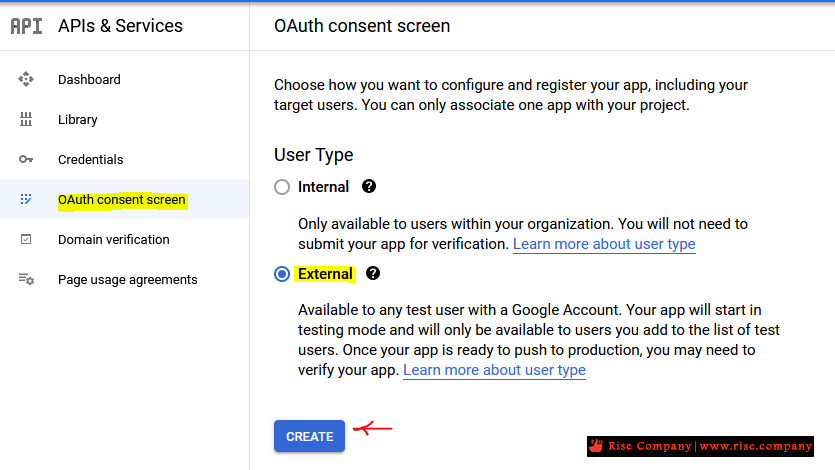The image size is (835, 470).
Task: Click the External option label
Action: click(x=325, y=274)
